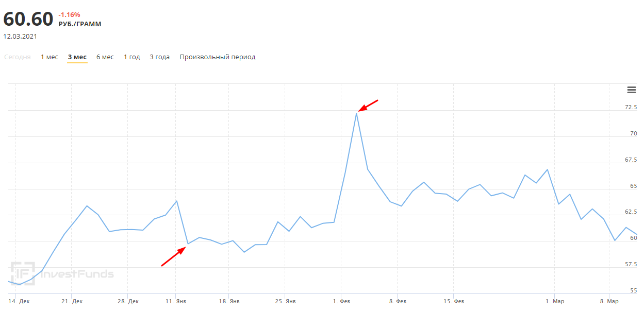Screen dimensions: 644x312
Task: Switch to the 1 мес period
Action: click(49, 57)
